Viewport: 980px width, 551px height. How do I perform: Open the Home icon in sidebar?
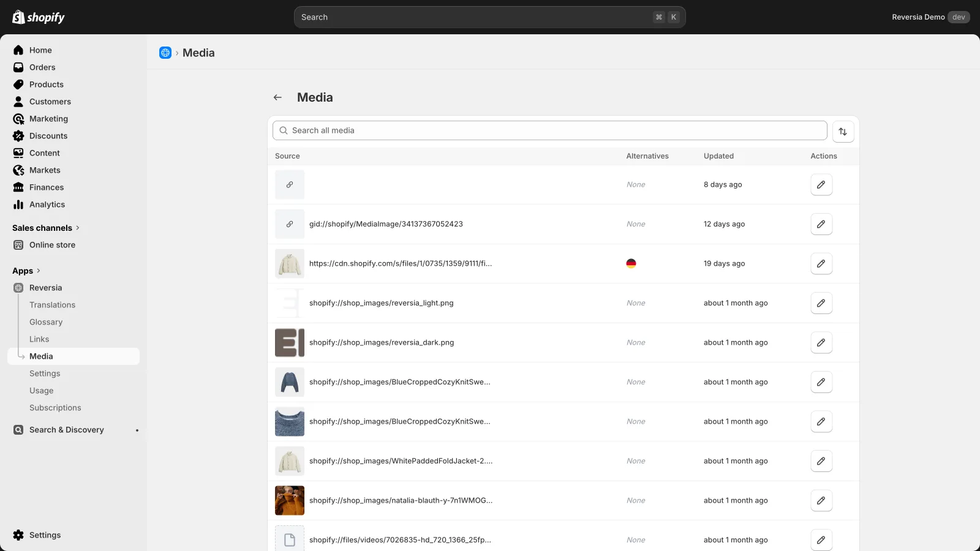click(x=18, y=50)
